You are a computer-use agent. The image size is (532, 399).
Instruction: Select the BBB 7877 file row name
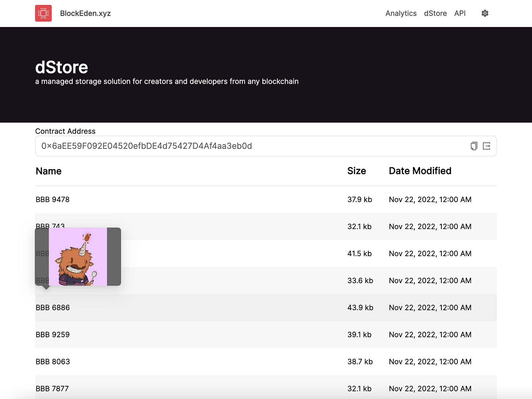52,389
